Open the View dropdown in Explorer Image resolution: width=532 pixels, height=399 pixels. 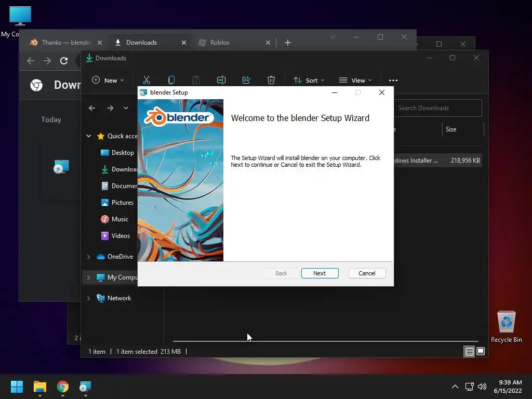355,81
